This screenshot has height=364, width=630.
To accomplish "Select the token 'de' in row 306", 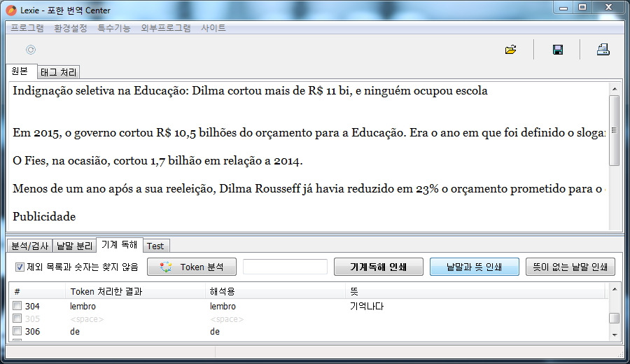I will (x=75, y=332).
